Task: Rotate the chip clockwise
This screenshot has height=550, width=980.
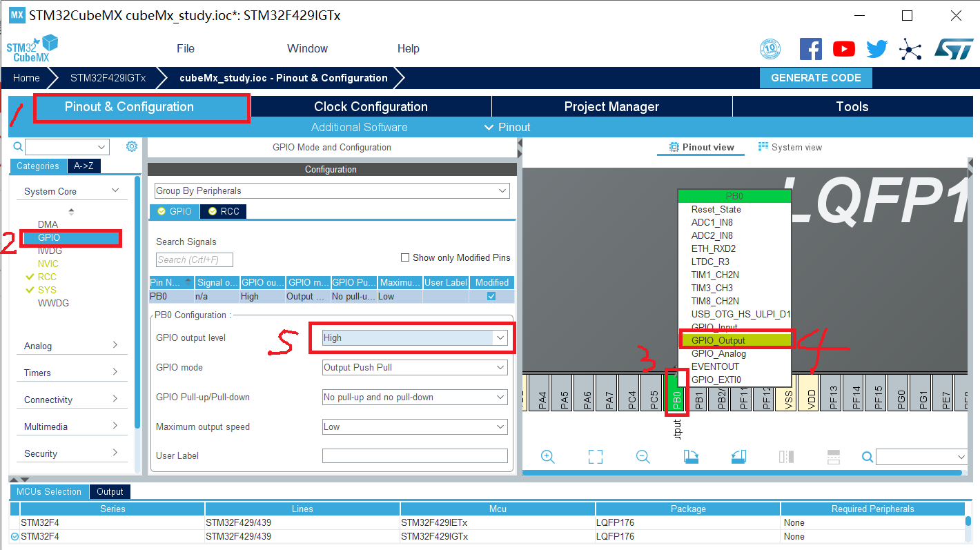Action: coord(691,457)
